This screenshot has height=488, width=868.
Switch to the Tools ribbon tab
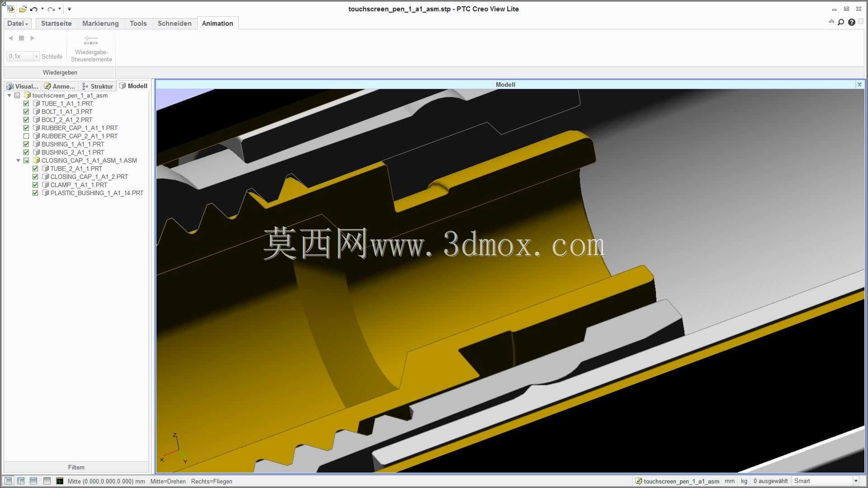pyautogui.click(x=138, y=23)
